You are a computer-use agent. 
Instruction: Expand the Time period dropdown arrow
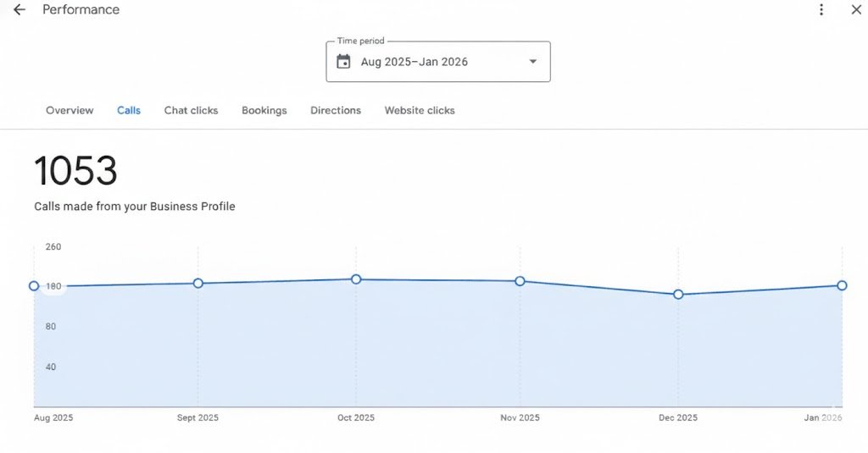[x=532, y=62]
